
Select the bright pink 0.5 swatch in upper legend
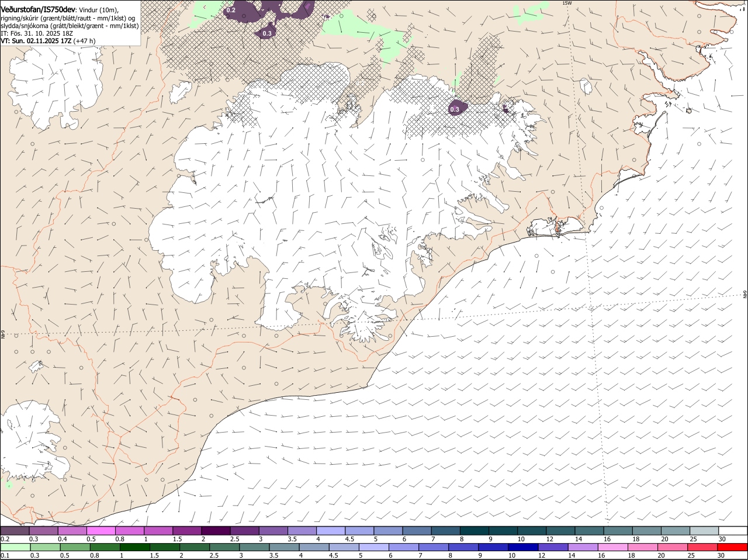coord(101,531)
